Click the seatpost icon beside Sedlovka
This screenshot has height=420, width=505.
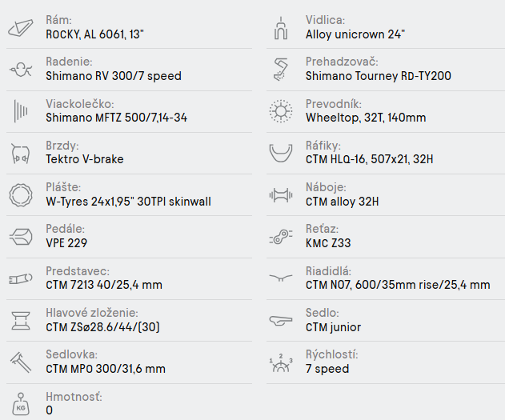[x=19, y=362]
